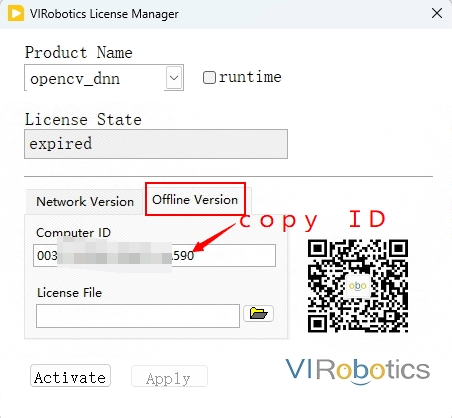This screenshot has width=452, height=418.
Task: Click the QR code image
Action: click(x=358, y=286)
